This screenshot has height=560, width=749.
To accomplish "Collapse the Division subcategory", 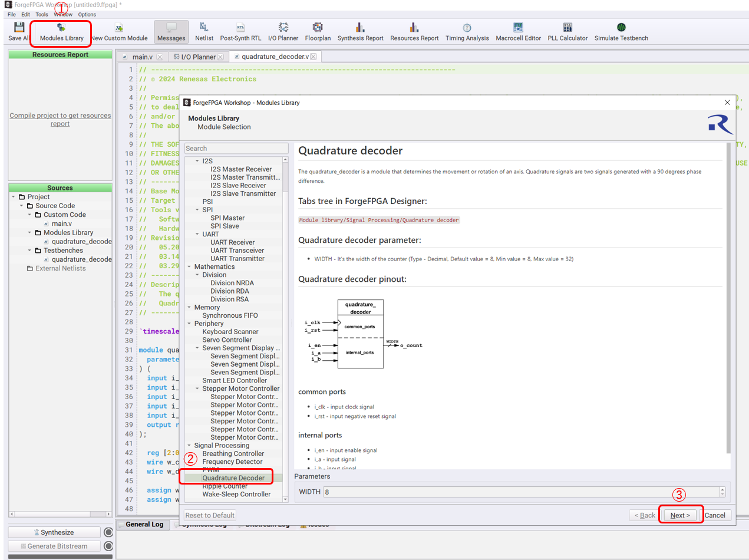I will 197,275.
